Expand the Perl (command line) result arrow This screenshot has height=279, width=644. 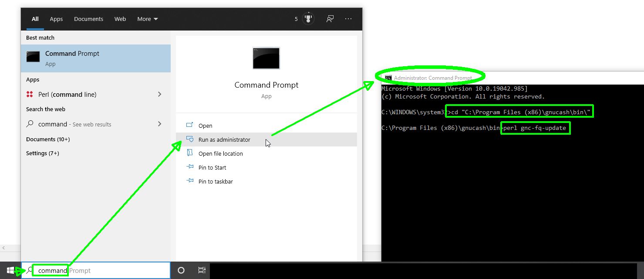pyautogui.click(x=160, y=94)
